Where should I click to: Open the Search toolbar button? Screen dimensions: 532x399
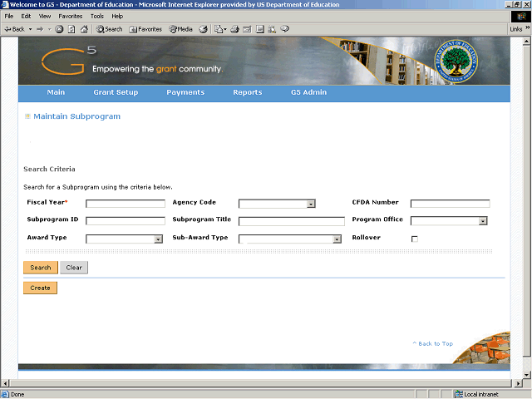[109, 29]
